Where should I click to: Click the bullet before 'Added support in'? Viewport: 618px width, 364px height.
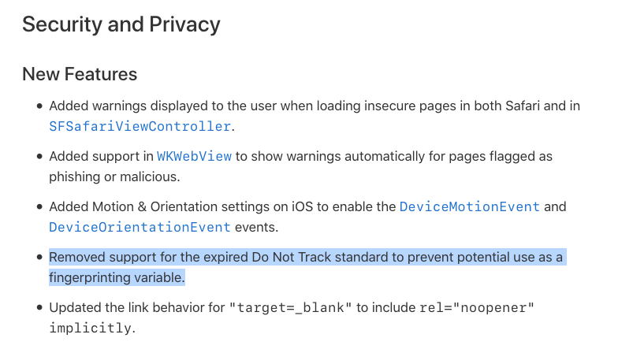39,156
